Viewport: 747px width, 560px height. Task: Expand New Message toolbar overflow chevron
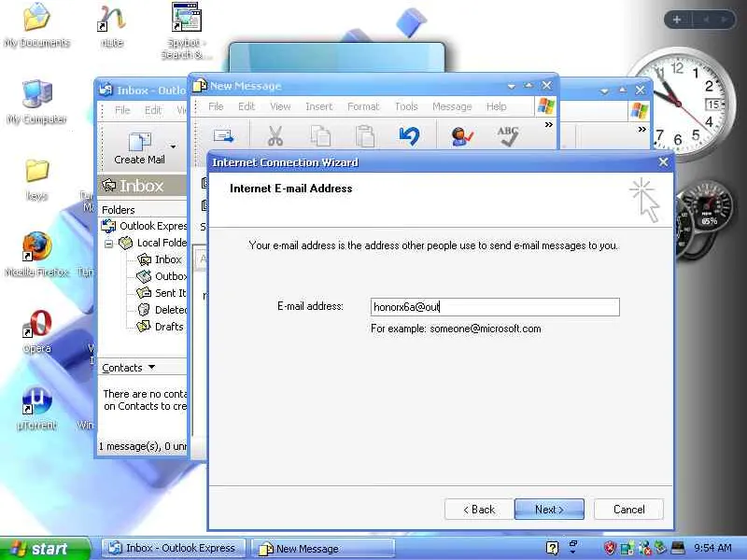click(x=549, y=125)
